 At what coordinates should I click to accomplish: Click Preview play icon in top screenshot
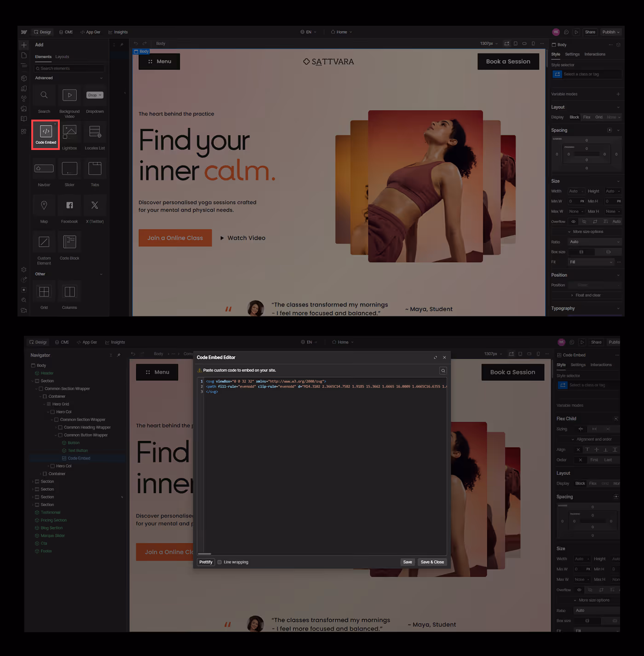coord(576,32)
